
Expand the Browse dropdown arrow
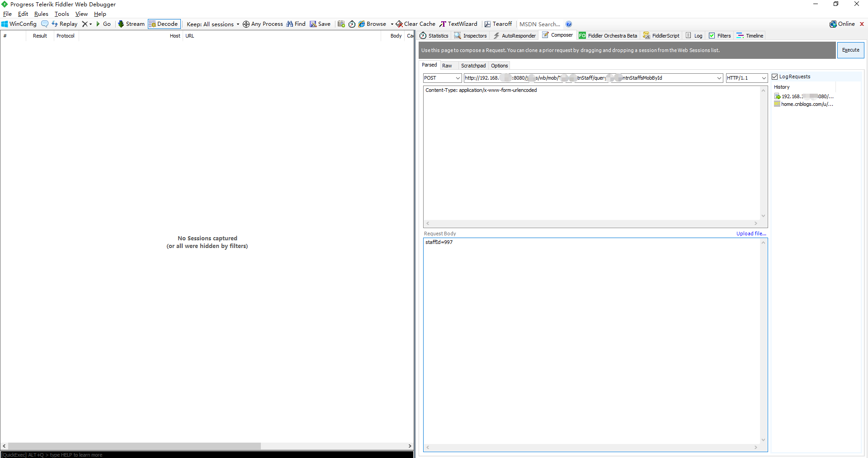392,24
